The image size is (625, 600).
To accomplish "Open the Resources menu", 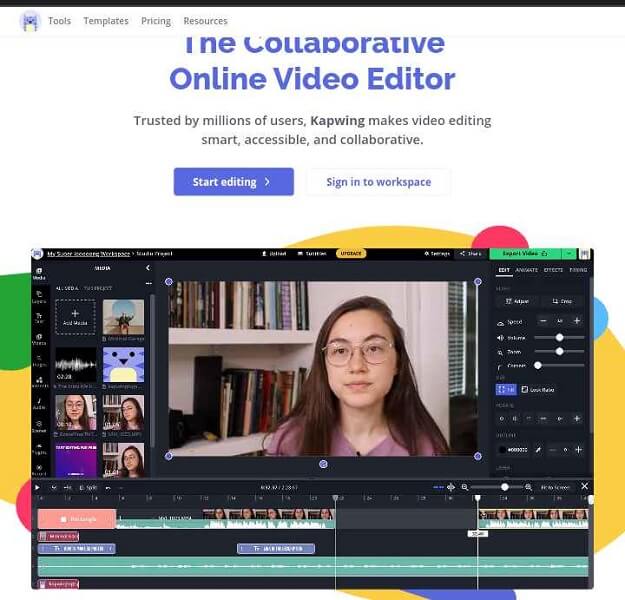I will coord(205,21).
